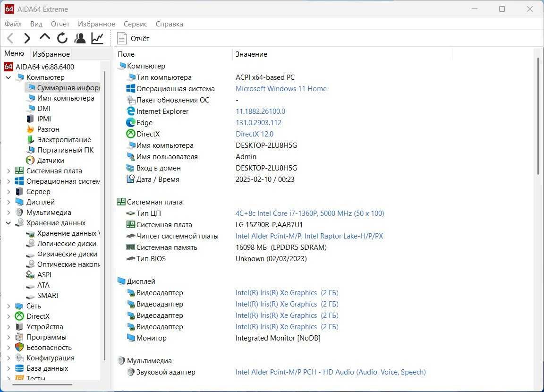Open the Справка menu

point(170,24)
